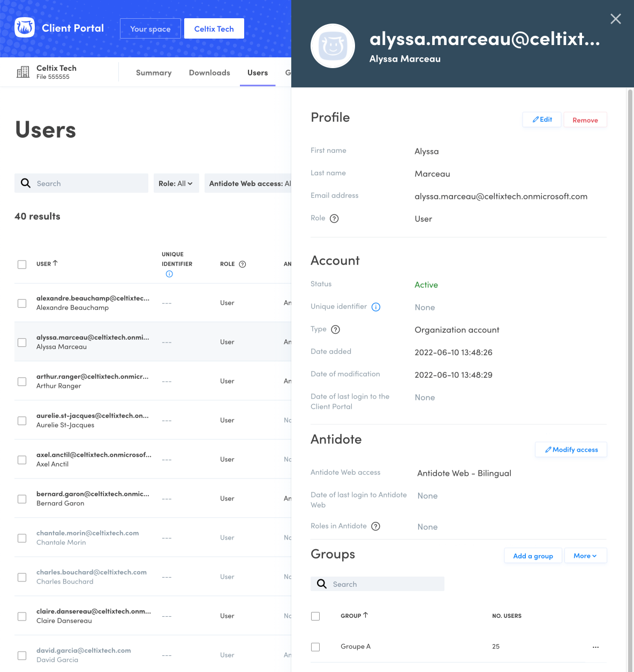Open arthur.ranger user entry
Screen dimensions: 634x672
point(92,376)
